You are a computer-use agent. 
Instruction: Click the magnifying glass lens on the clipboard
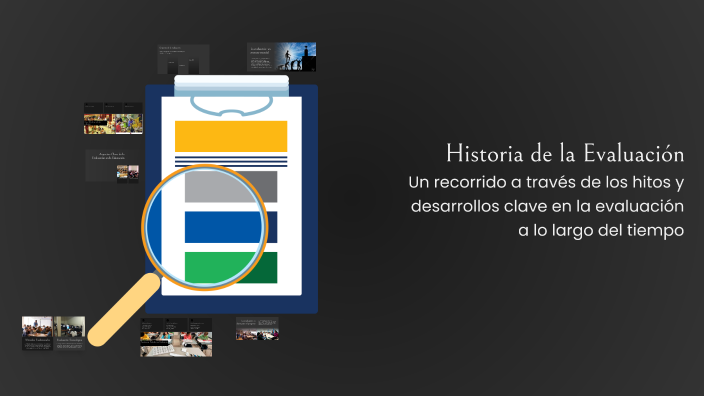tap(205, 227)
